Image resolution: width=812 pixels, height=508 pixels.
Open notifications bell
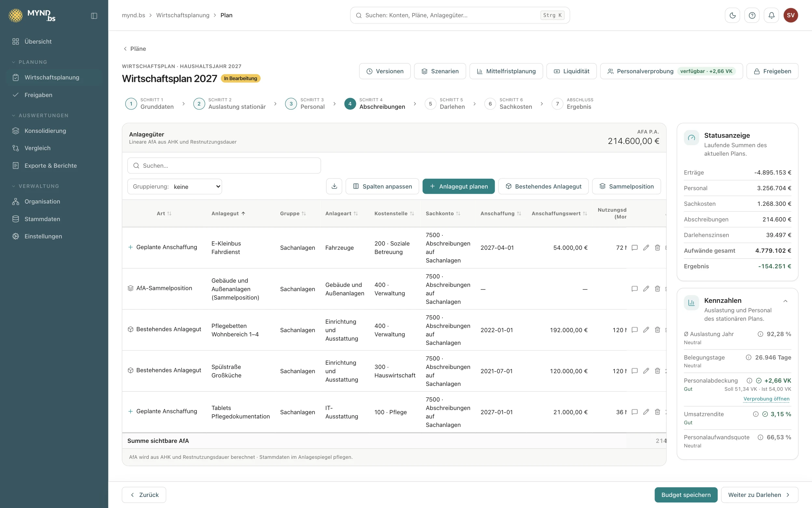771,15
